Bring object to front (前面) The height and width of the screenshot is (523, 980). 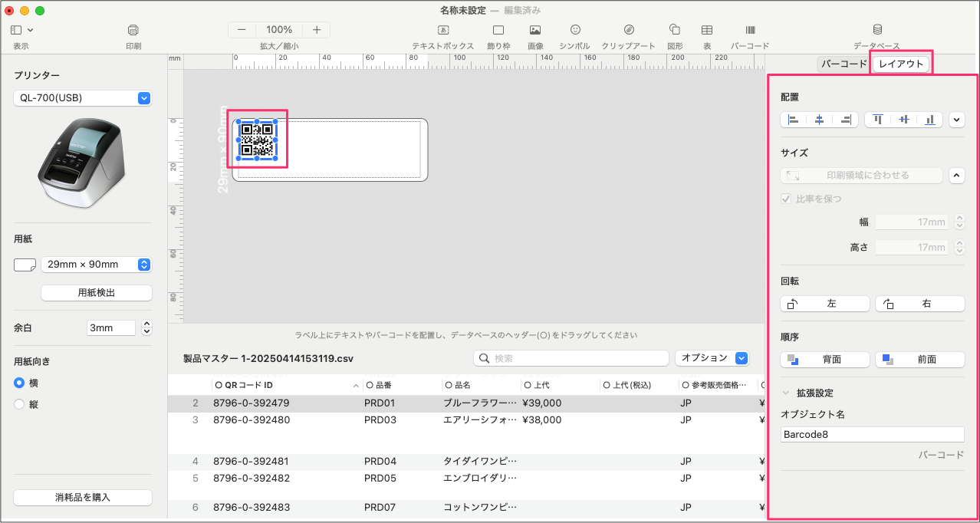coord(920,359)
